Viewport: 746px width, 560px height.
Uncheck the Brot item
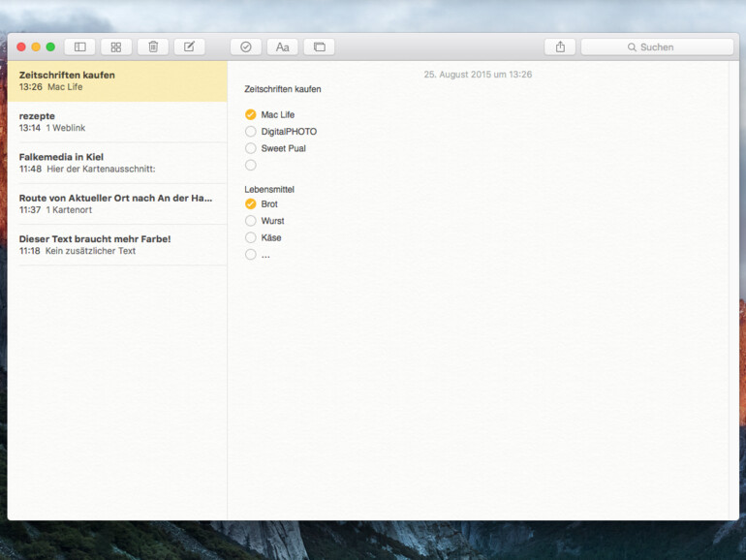coord(251,204)
